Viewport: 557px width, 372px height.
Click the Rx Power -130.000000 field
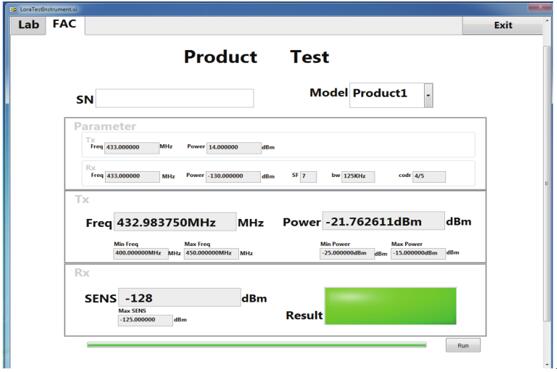coord(233,176)
